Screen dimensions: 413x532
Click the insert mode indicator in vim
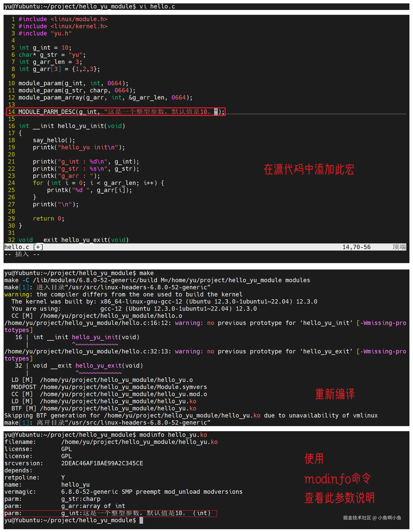click(x=22, y=254)
